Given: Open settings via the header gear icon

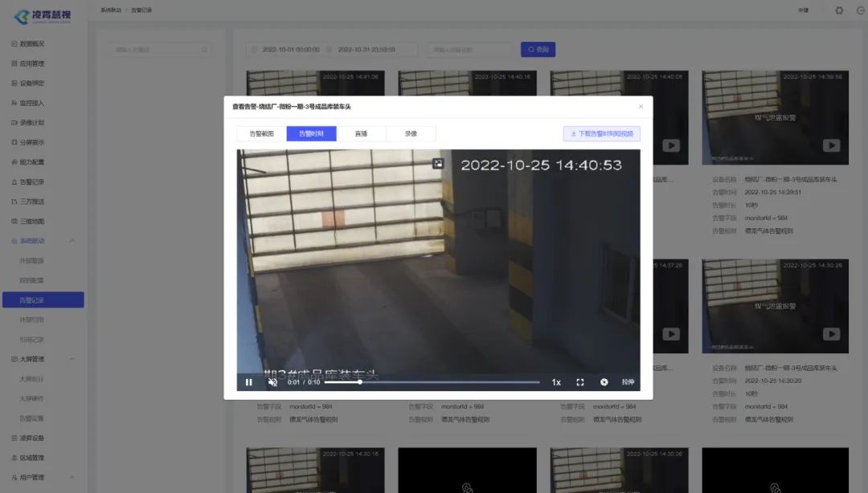Looking at the screenshot, I should 839,10.
